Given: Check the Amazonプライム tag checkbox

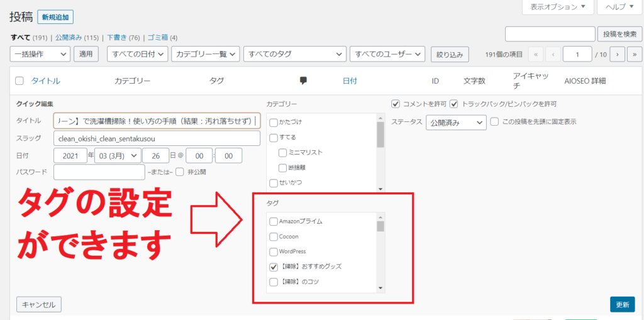Looking at the screenshot, I should point(273,221).
